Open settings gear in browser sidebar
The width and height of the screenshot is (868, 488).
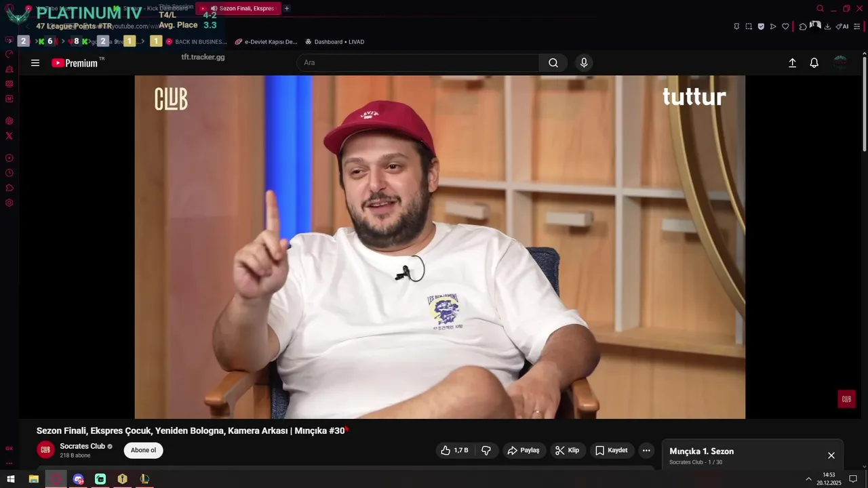click(9, 203)
